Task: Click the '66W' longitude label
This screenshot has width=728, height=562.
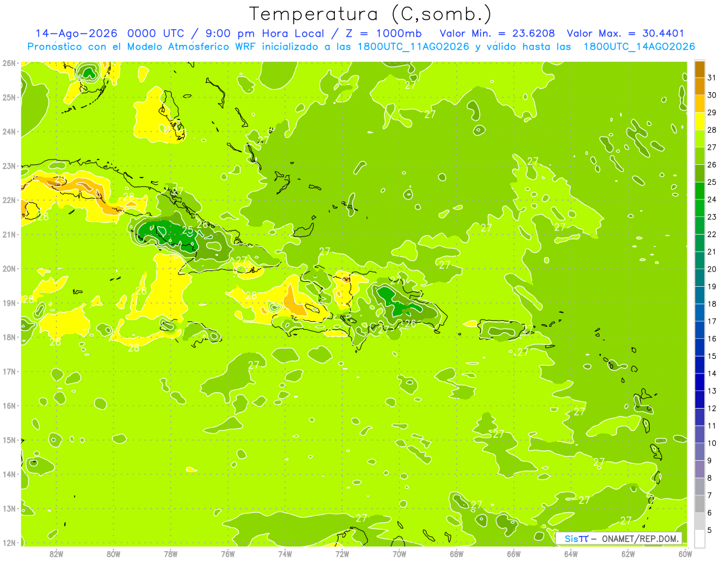Action: point(514,554)
